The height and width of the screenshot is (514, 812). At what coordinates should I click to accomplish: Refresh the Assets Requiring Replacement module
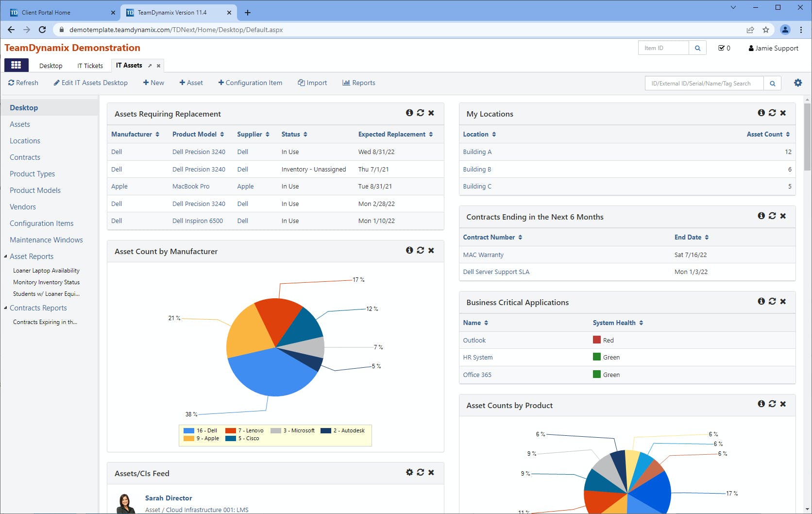point(421,113)
